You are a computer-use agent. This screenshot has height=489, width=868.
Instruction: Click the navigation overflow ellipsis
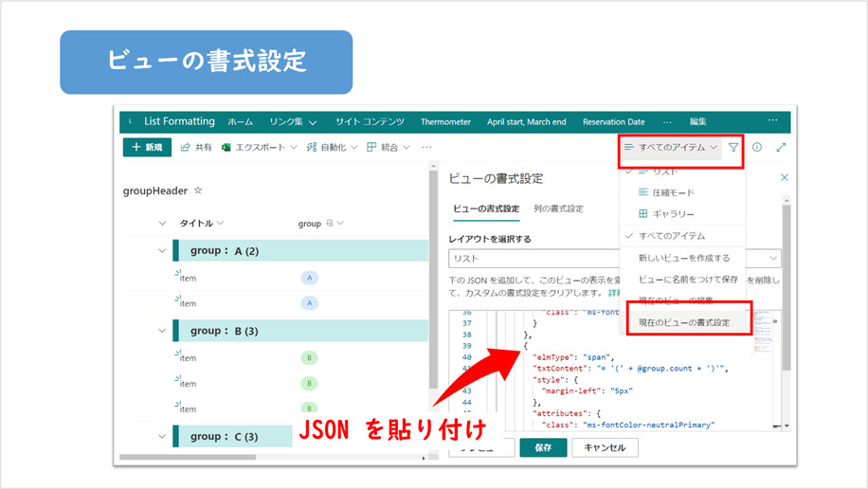click(667, 122)
